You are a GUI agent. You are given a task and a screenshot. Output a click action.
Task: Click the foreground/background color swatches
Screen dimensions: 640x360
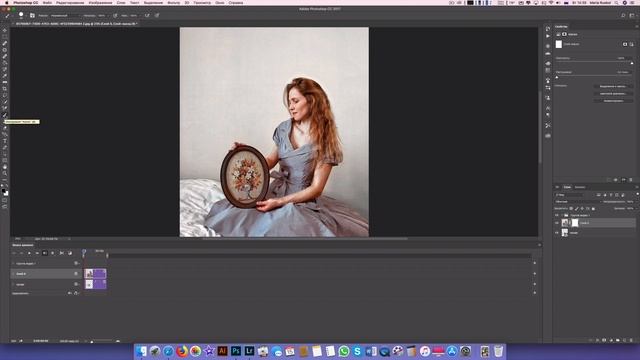point(5,192)
